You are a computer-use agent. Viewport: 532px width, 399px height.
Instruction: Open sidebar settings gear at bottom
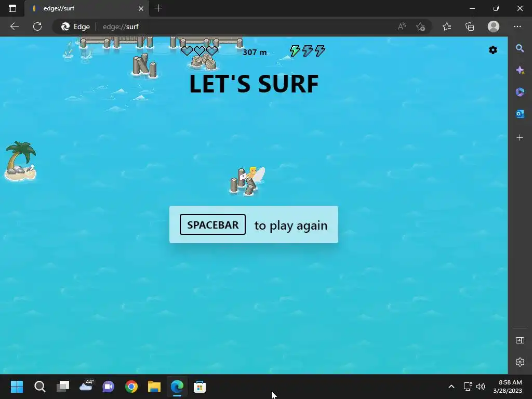click(x=520, y=362)
